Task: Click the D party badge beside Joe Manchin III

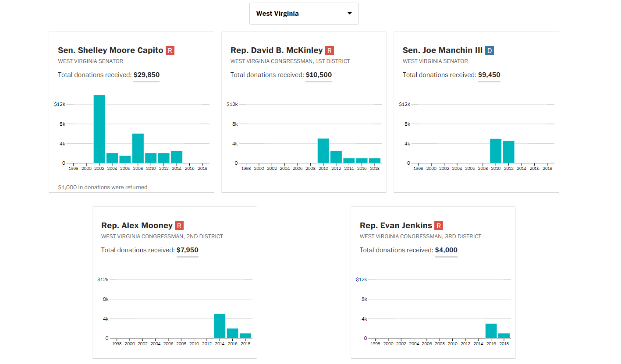Action: pyautogui.click(x=490, y=50)
